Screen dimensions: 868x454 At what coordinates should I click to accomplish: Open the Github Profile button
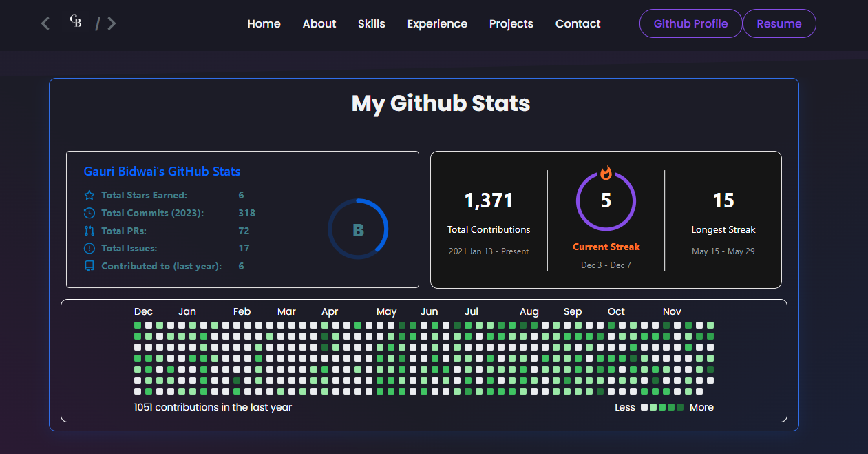click(x=691, y=23)
